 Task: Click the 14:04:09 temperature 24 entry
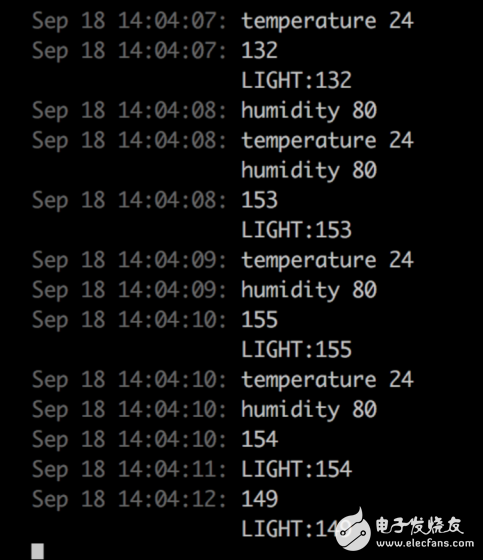pos(223,260)
